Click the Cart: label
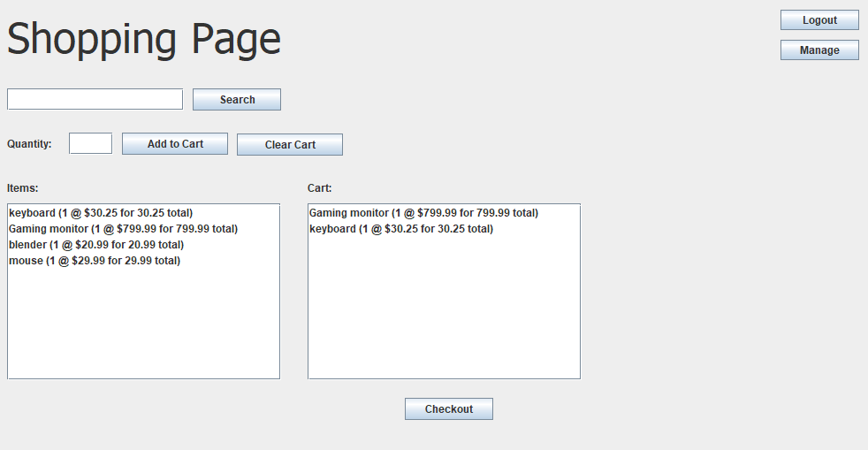868x450 pixels. [320, 188]
